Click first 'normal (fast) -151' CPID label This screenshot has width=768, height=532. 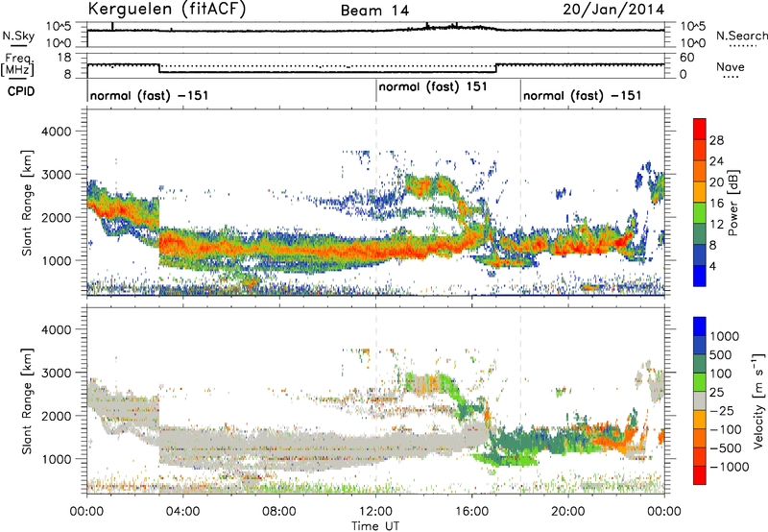point(150,95)
